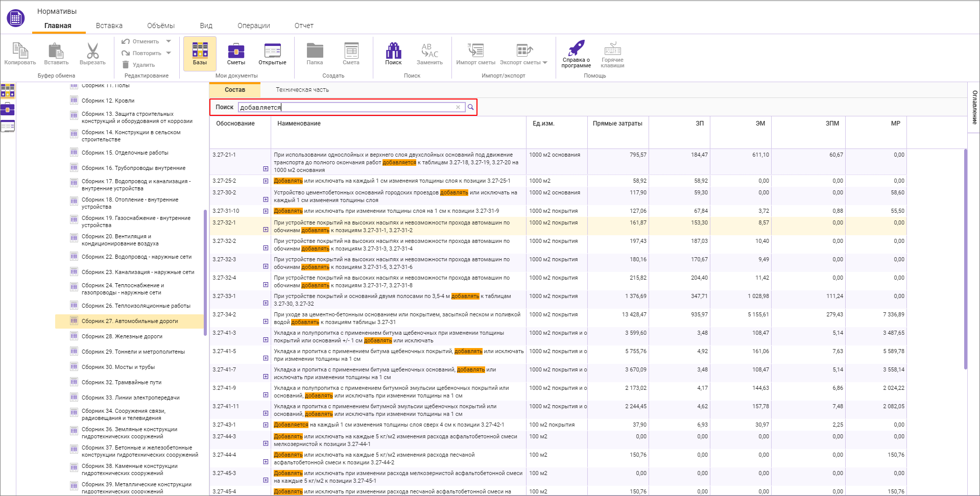Select Сборник 33. Линии электропередачи
This screenshot has width=980, height=496.
coord(130,398)
